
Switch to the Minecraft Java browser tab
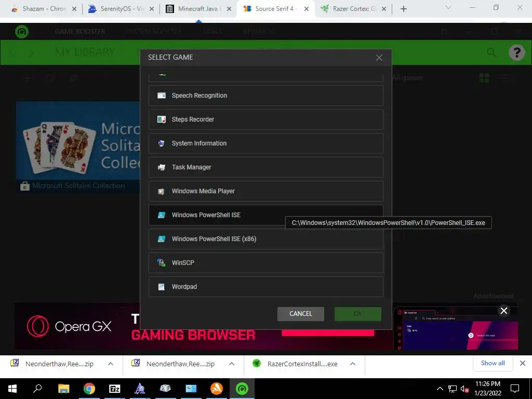[198, 9]
